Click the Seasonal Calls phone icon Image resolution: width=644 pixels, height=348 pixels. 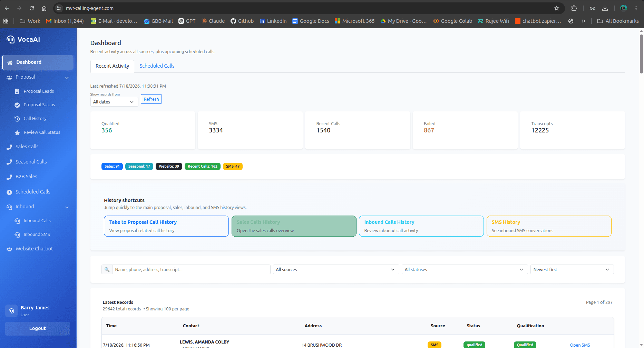[x=9, y=162]
